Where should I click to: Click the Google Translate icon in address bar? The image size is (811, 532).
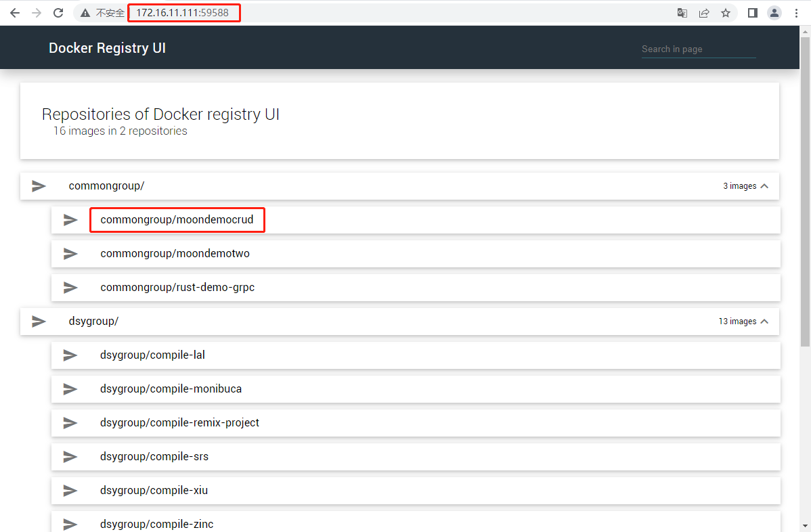click(682, 12)
